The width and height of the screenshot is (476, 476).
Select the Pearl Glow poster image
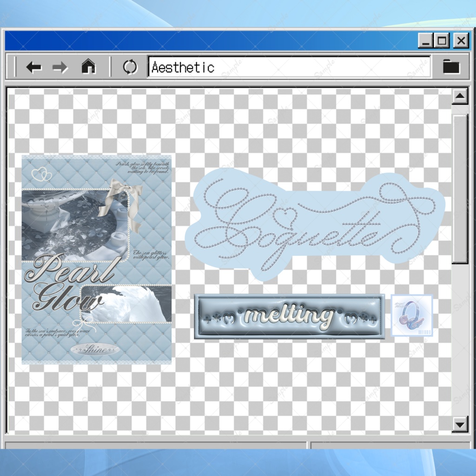[x=97, y=259]
